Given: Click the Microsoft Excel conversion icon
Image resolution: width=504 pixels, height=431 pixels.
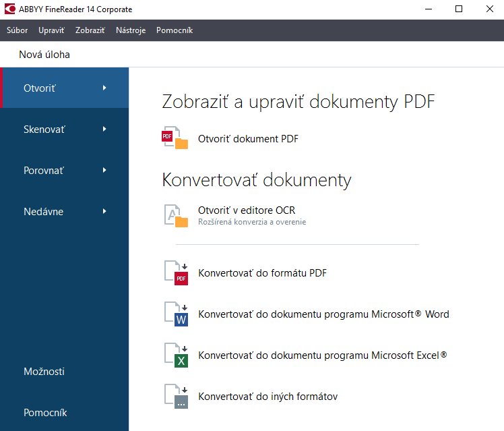Looking at the screenshot, I should click(176, 355).
